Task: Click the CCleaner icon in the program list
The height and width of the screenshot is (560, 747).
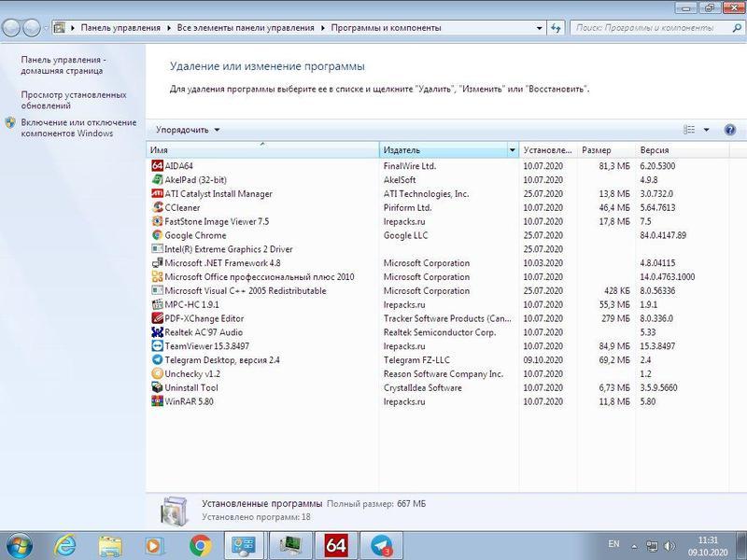Action: 157,207
